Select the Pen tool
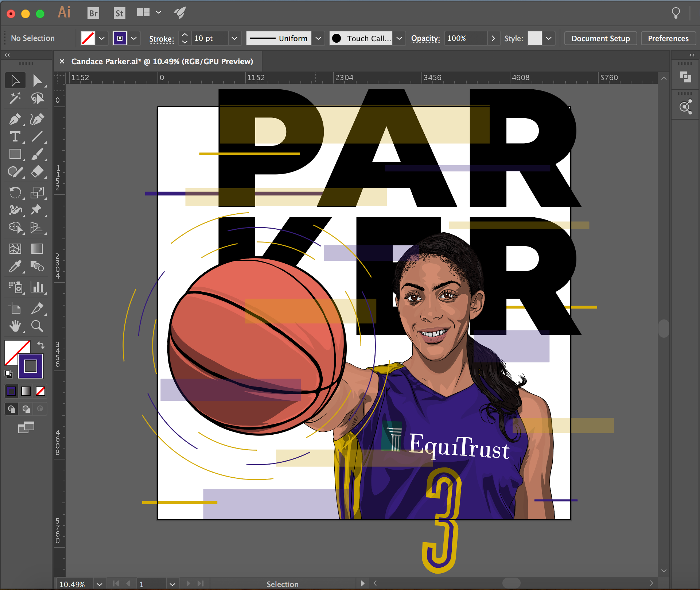700x590 pixels. pyautogui.click(x=15, y=119)
